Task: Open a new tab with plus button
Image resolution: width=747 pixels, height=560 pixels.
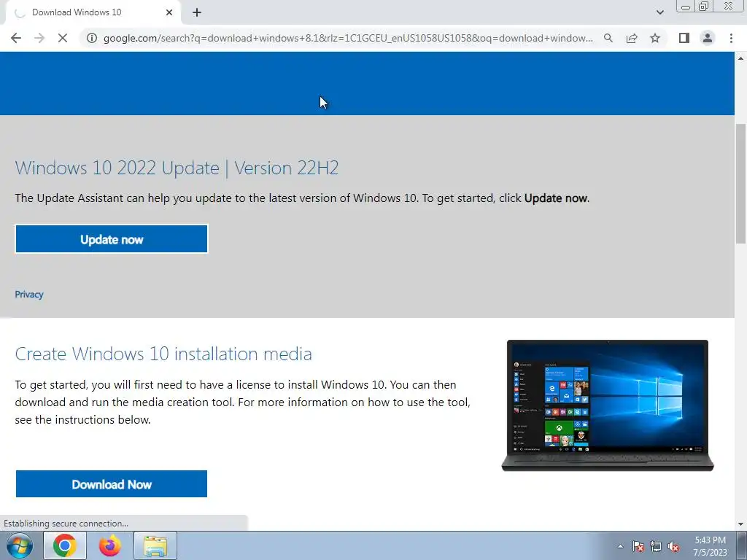Action: 197,12
